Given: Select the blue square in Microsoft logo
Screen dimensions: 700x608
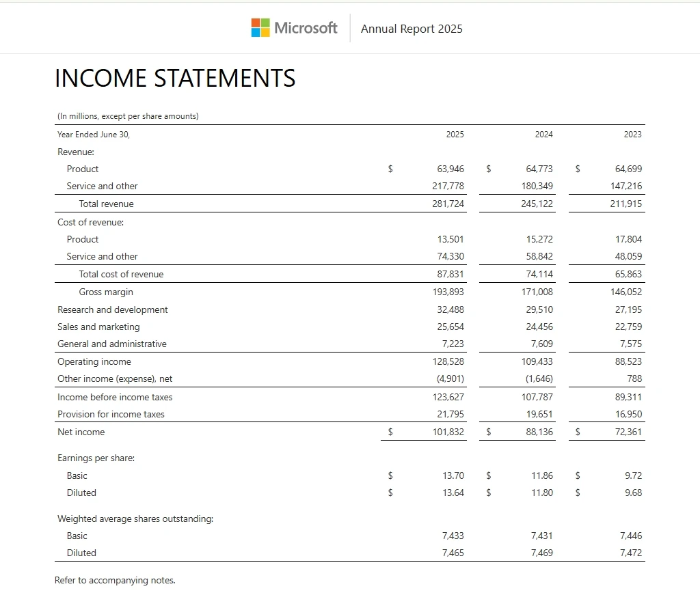Looking at the screenshot, I should (x=256, y=32).
